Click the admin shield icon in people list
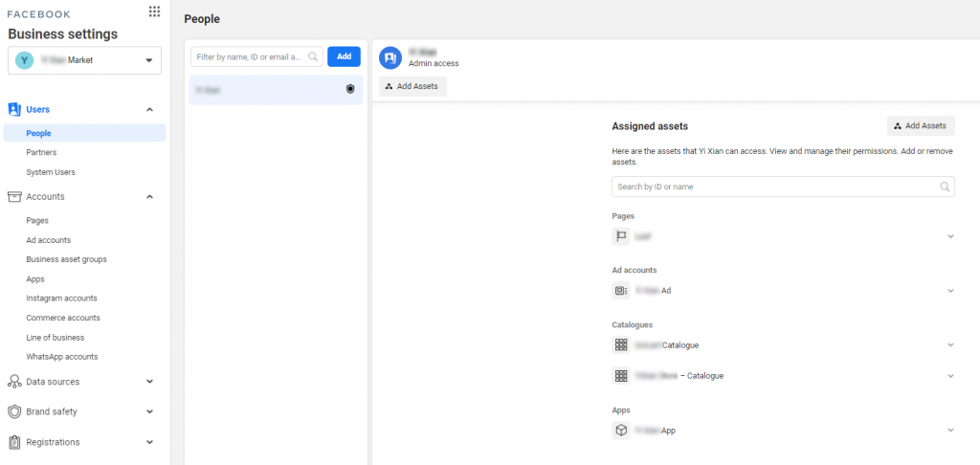 point(350,89)
